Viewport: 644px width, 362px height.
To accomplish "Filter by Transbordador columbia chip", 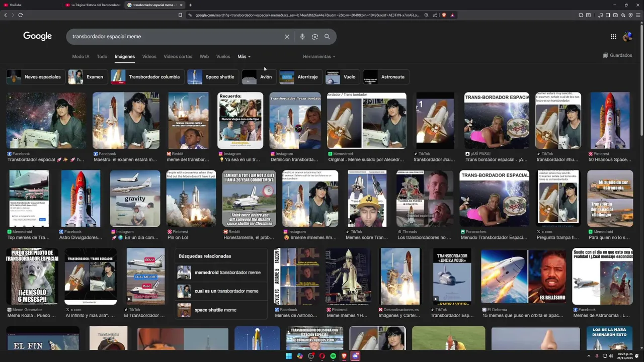I will pyautogui.click(x=147, y=77).
